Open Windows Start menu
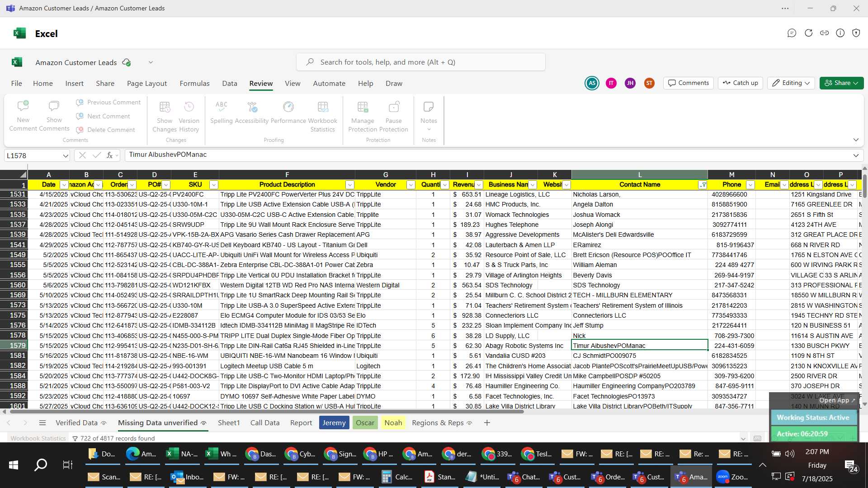The height and width of the screenshot is (488, 868). point(14,465)
